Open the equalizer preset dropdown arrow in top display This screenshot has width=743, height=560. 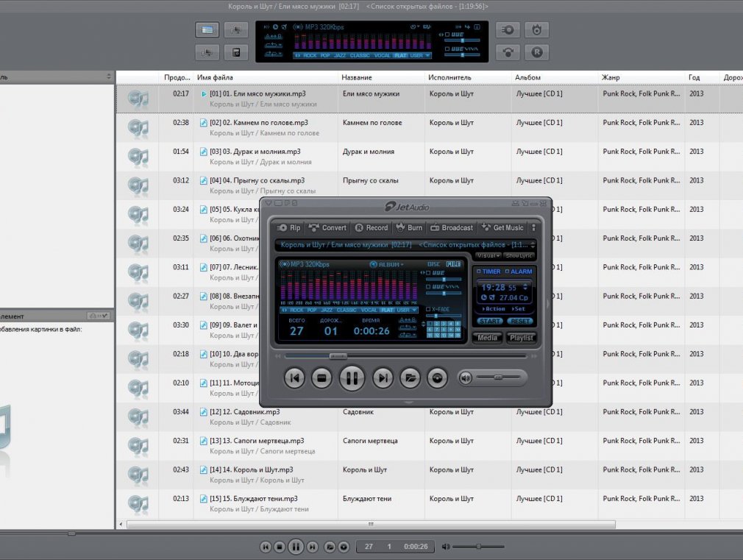pos(428,55)
